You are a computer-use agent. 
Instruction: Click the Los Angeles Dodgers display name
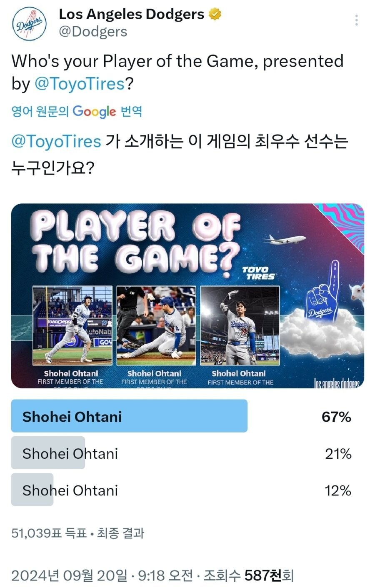click(x=131, y=15)
